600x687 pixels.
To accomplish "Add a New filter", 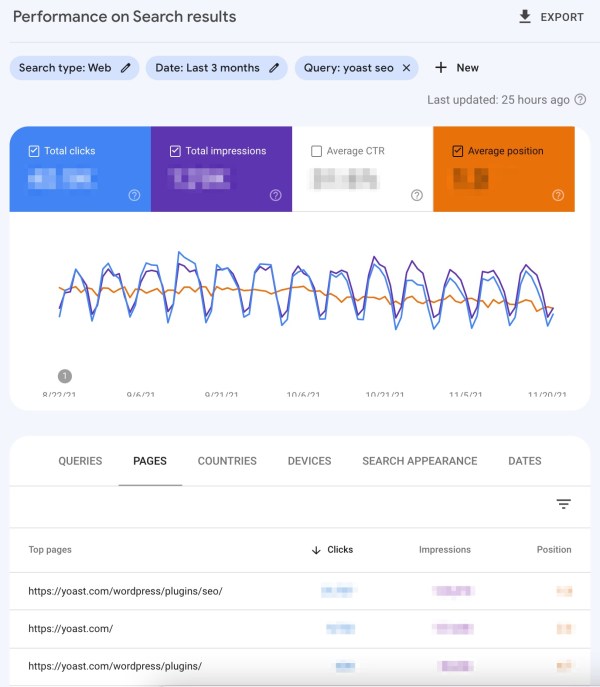I will coord(457,68).
